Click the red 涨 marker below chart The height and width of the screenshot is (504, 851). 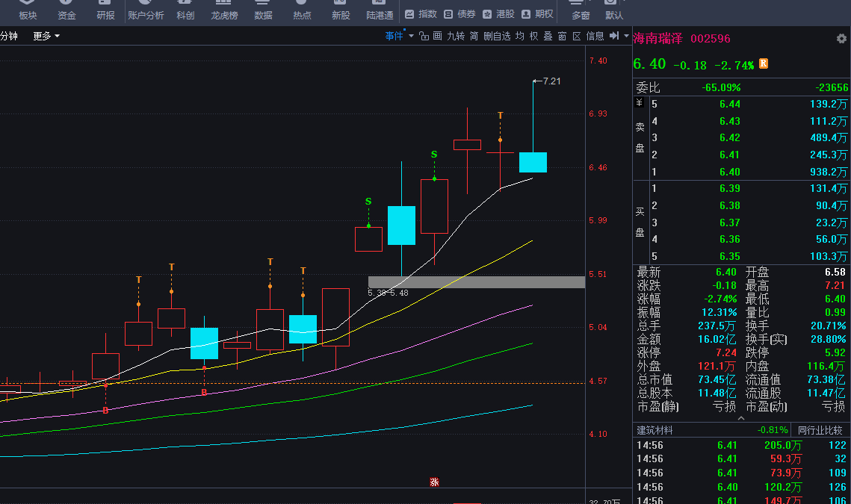[x=434, y=482]
